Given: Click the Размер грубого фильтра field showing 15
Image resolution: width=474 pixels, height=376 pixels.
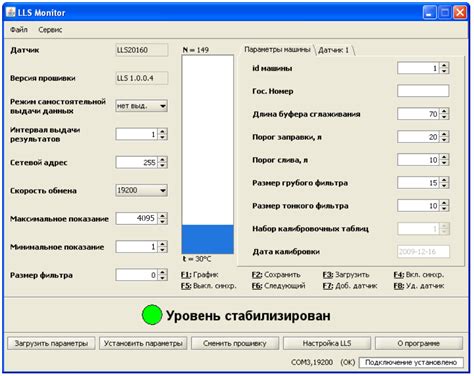Looking at the screenshot, I should pyautogui.click(x=418, y=183).
